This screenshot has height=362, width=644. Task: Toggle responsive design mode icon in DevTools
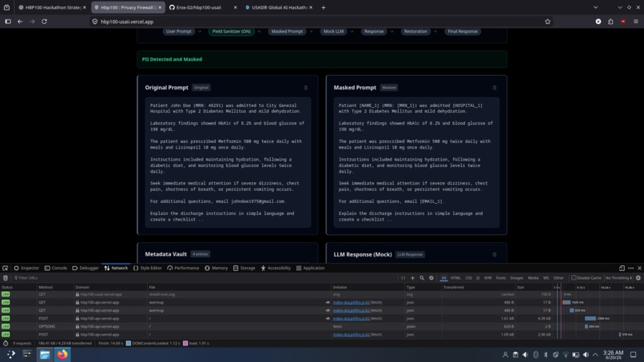(x=622, y=268)
